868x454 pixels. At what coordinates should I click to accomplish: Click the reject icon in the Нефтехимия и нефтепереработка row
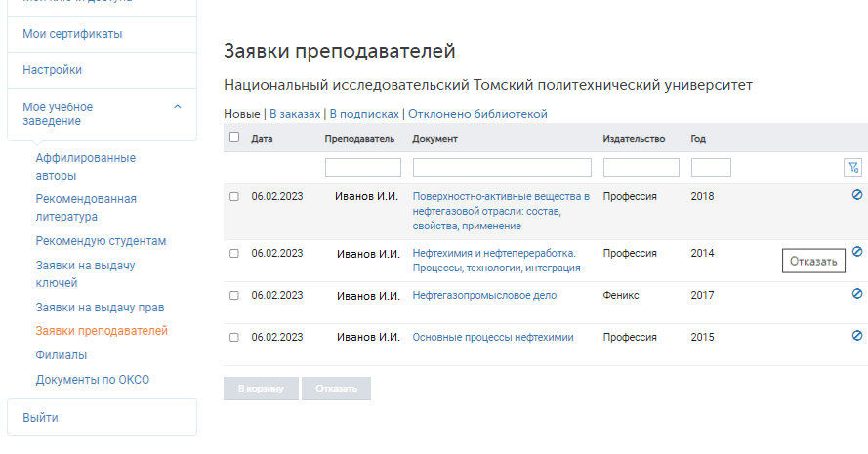coord(857,251)
